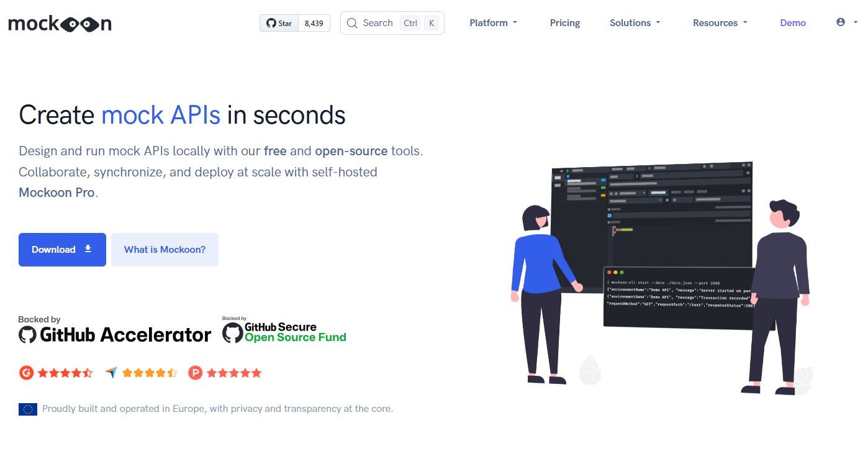Click the GitHub Secure Open Source Fund logo
Viewport: 868px width, 451px height.
click(x=284, y=330)
